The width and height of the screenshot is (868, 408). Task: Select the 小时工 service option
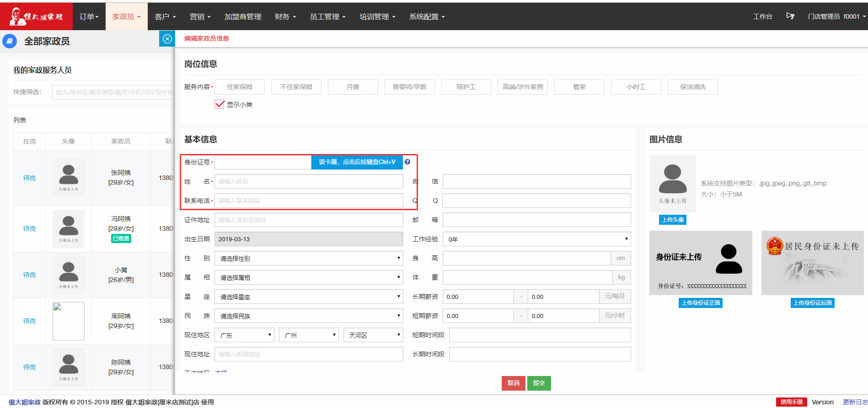(x=636, y=87)
